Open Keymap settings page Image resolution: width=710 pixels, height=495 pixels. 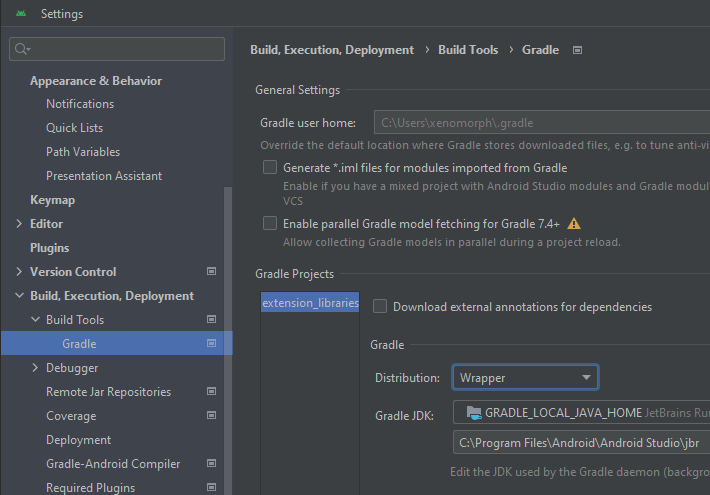(x=53, y=200)
